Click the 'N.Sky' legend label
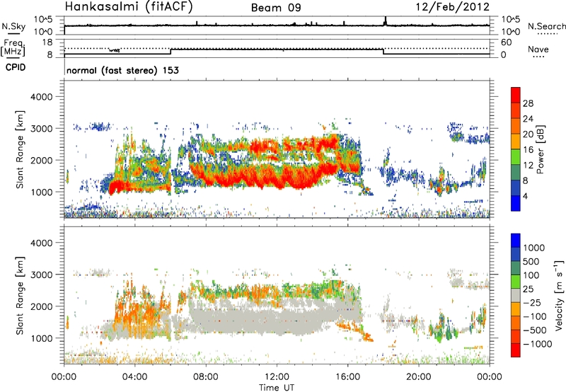Viewport: 566px width, 392px height. coord(13,26)
